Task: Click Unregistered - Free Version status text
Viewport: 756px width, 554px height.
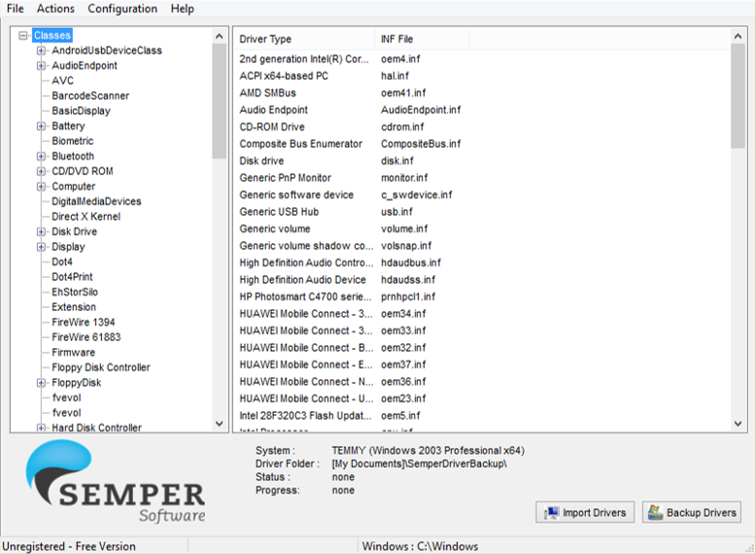Action: tap(69, 546)
